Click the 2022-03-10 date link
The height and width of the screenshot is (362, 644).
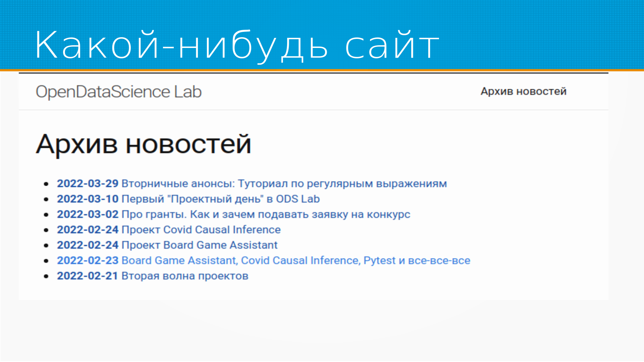[x=88, y=199]
